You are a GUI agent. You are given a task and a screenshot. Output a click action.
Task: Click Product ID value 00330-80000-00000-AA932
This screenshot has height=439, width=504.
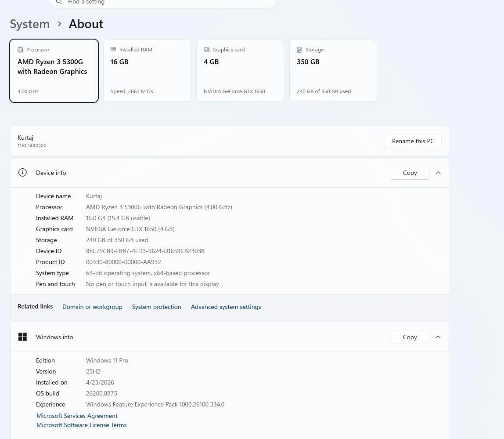[x=123, y=262]
